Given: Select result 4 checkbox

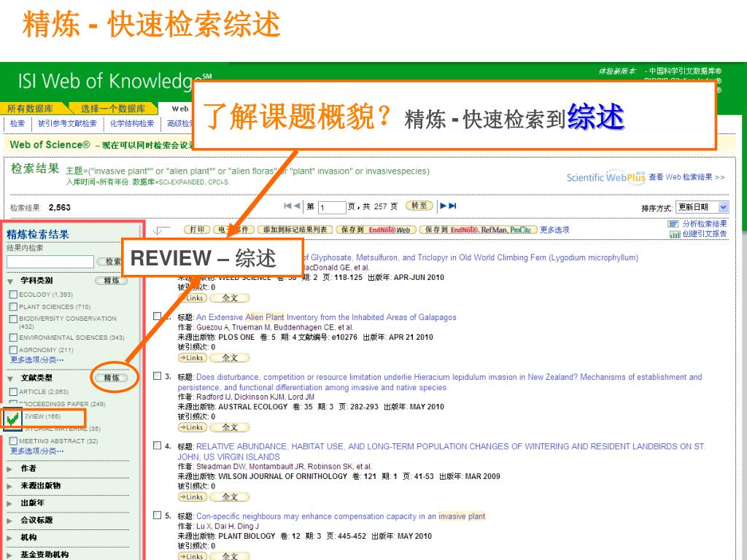Looking at the screenshot, I should pos(158,446).
